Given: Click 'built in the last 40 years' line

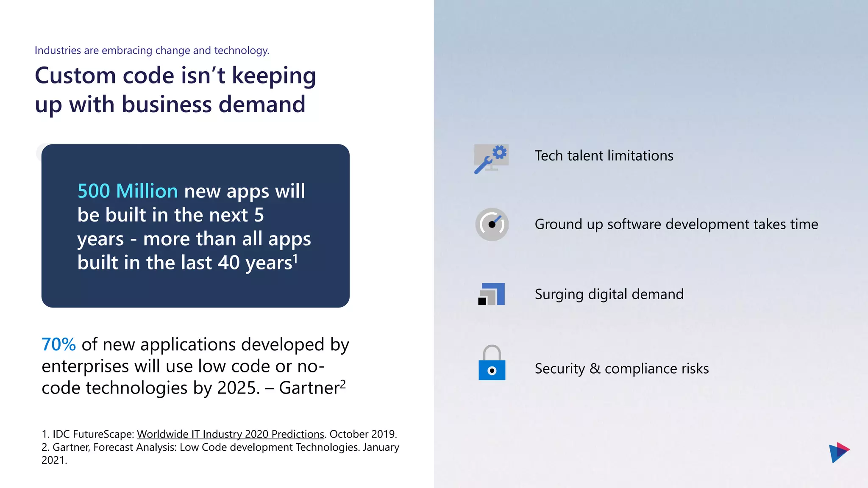Looking at the screenshot, I should 187,263.
